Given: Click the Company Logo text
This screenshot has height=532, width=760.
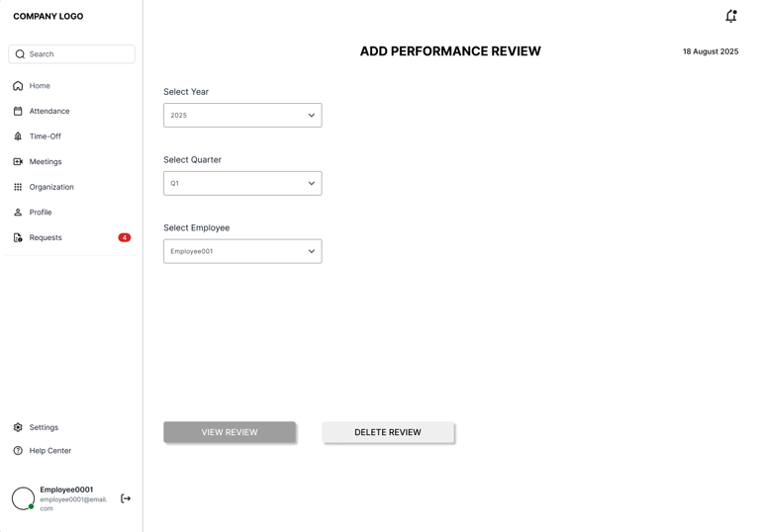Looking at the screenshot, I should (x=48, y=17).
